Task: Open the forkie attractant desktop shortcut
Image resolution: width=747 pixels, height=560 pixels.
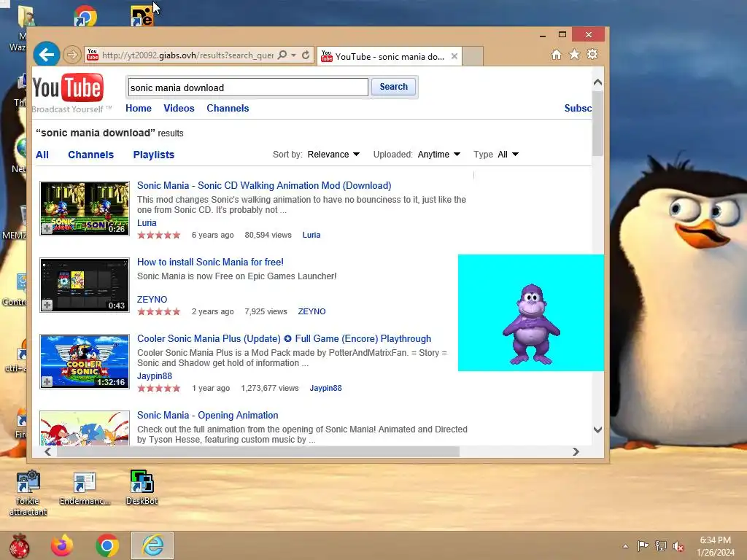Action: tap(28, 493)
